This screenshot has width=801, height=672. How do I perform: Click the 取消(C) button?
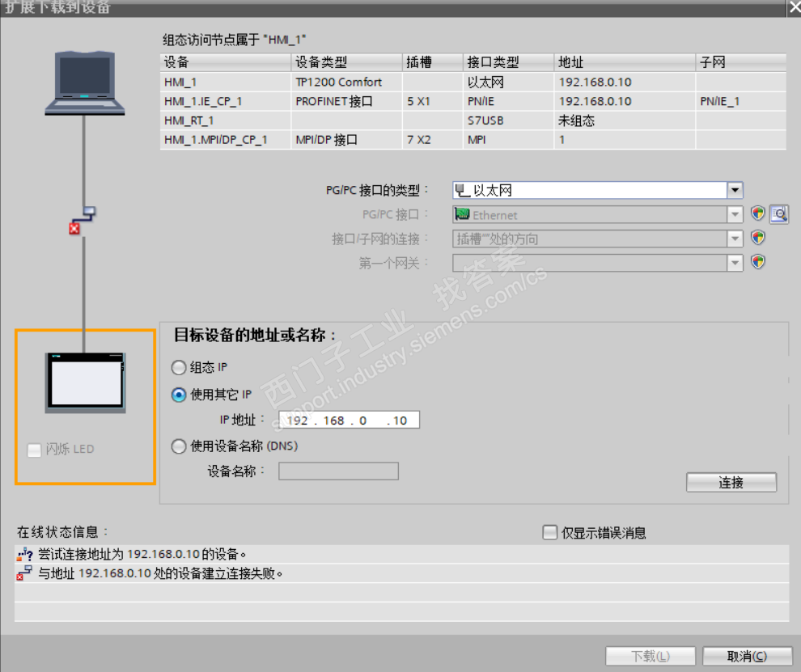(x=747, y=656)
